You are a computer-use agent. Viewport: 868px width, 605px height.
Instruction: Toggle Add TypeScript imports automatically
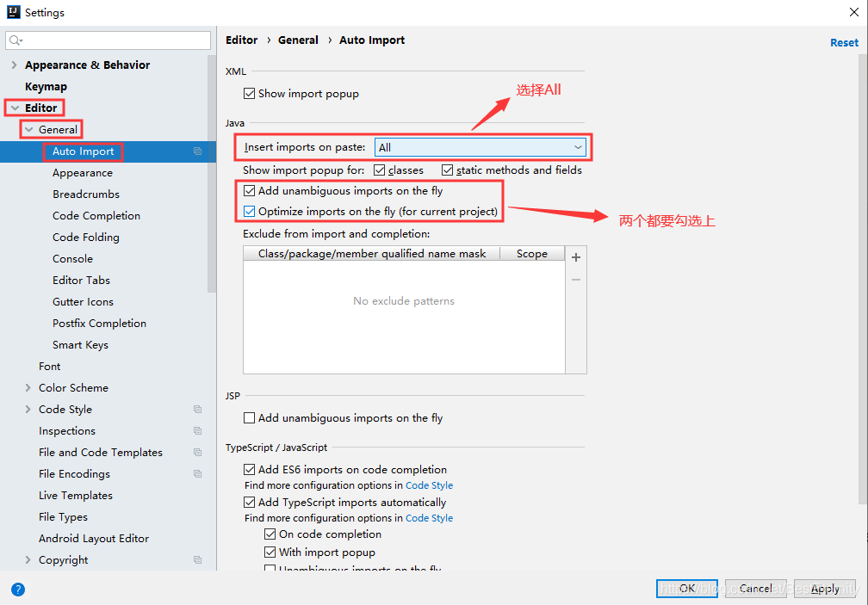pos(250,502)
